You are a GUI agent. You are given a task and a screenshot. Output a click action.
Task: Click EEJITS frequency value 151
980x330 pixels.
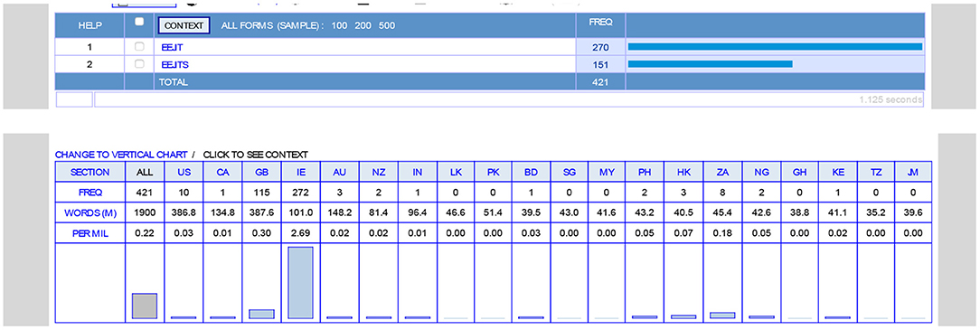[x=600, y=64]
